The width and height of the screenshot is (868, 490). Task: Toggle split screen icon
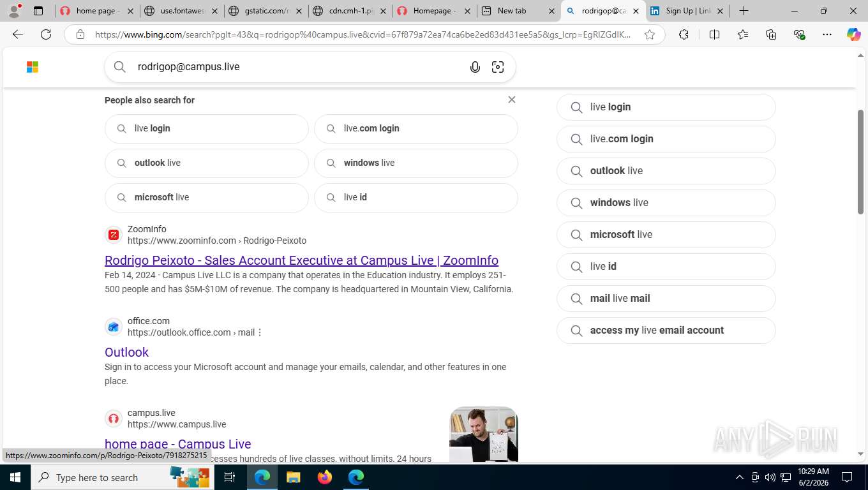tap(714, 34)
